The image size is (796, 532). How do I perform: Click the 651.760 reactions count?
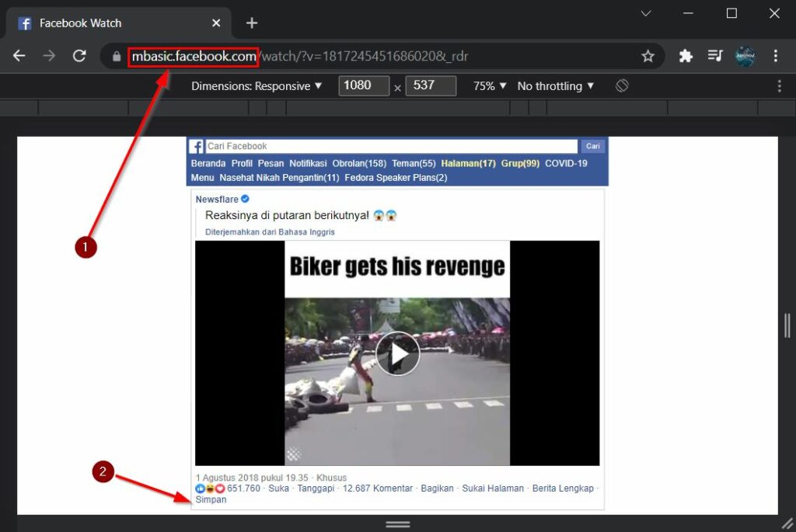[x=243, y=489]
